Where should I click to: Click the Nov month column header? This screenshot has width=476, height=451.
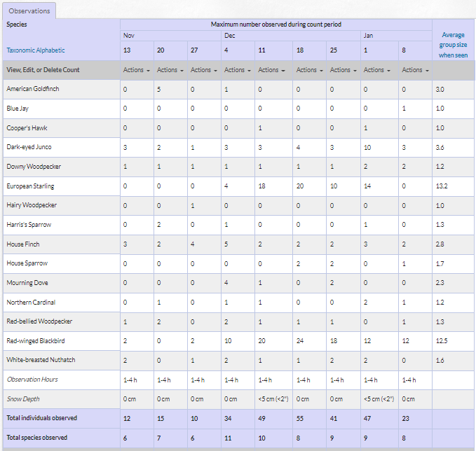[x=129, y=36]
